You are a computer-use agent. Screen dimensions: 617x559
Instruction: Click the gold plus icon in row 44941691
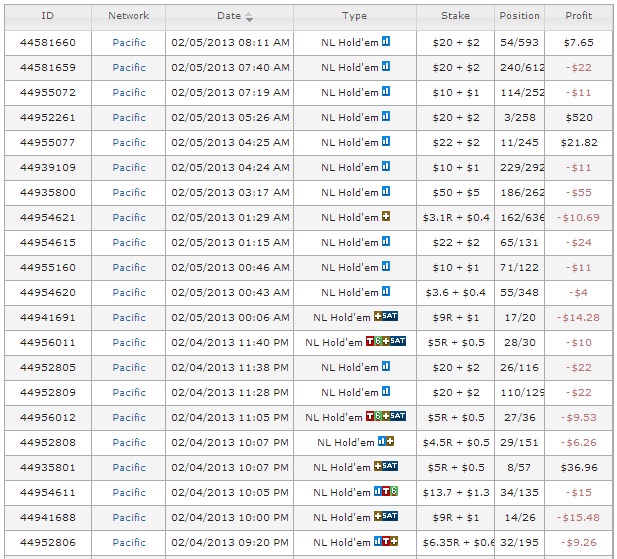(x=378, y=316)
